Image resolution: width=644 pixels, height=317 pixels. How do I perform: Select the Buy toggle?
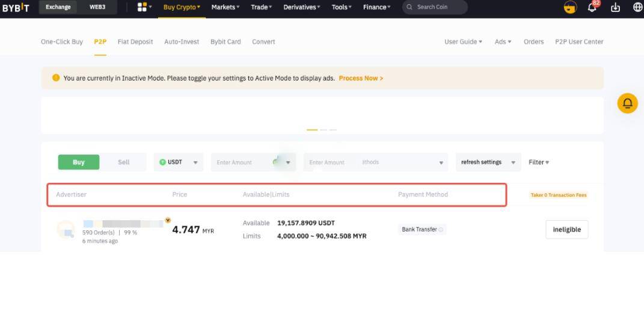click(79, 162)
